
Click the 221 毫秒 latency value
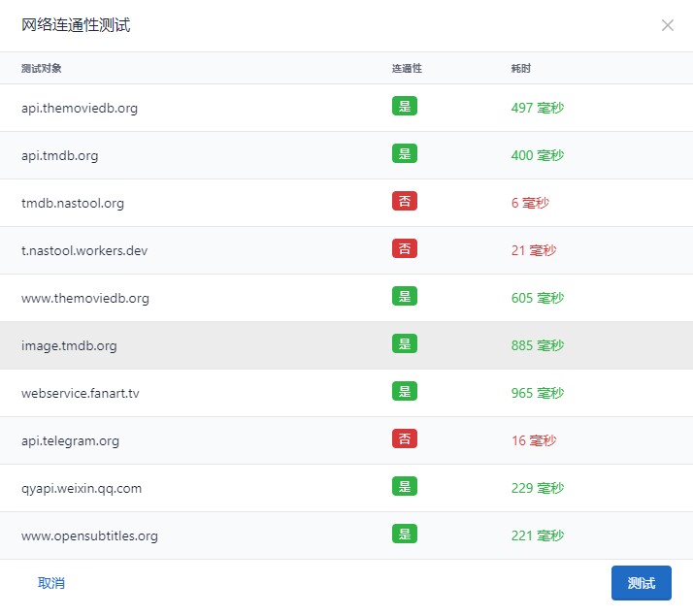538,535
